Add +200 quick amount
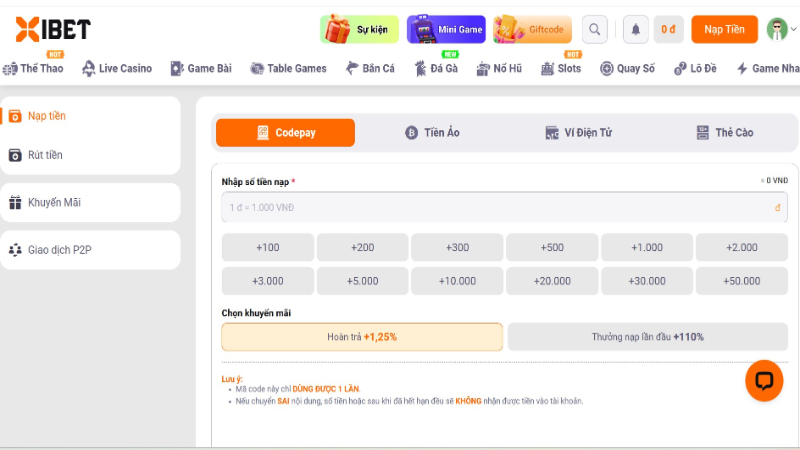 pos(363,247)
